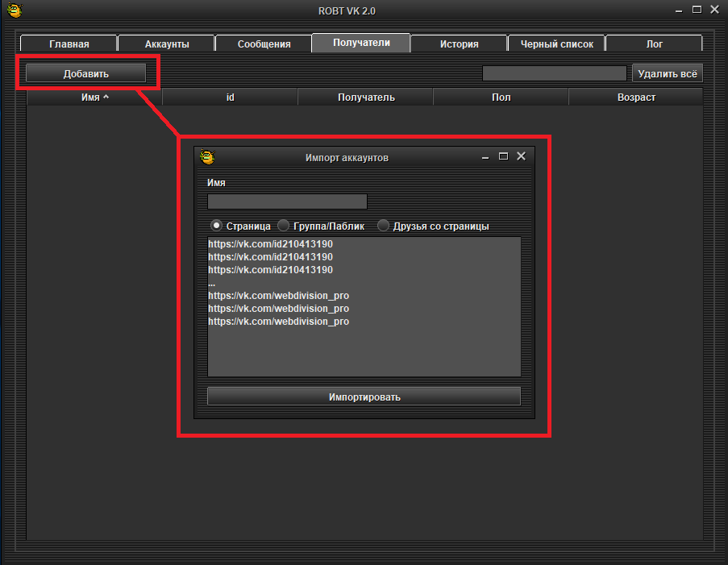This screenshot has height=565, width=728.
Task: Focus the Имя input field in the dialog
Action: (287, 201)
